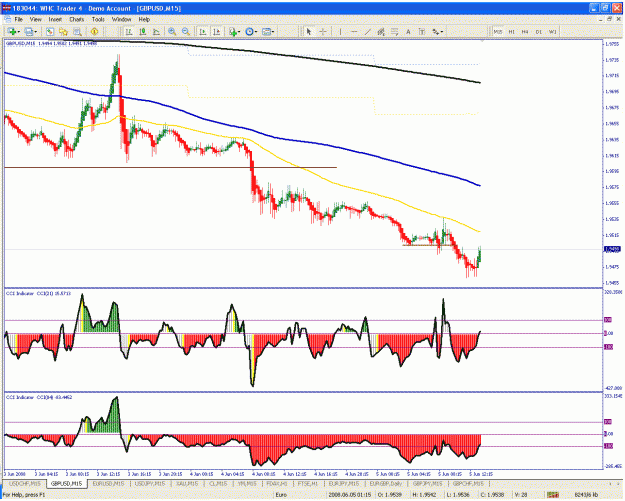Switch to the USDJPY,M15 chart tab

[149, 483]
